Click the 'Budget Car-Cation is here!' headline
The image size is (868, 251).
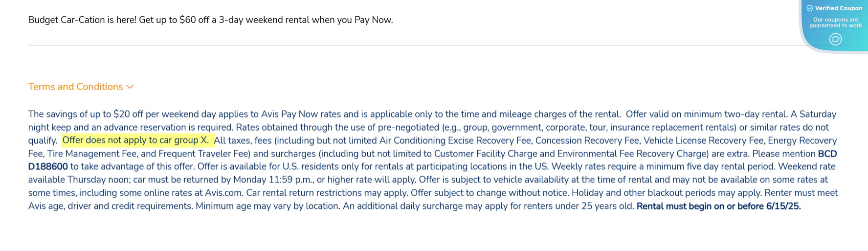[x=82, y=20]
